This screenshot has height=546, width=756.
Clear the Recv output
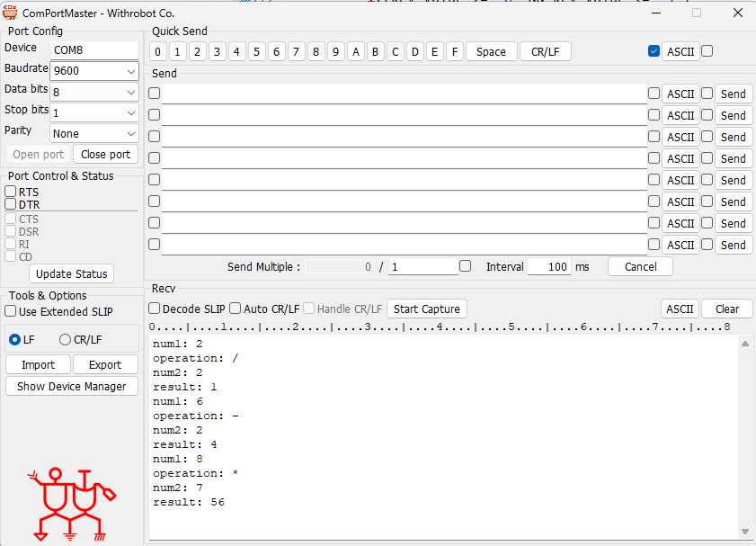tap(727, 309)
